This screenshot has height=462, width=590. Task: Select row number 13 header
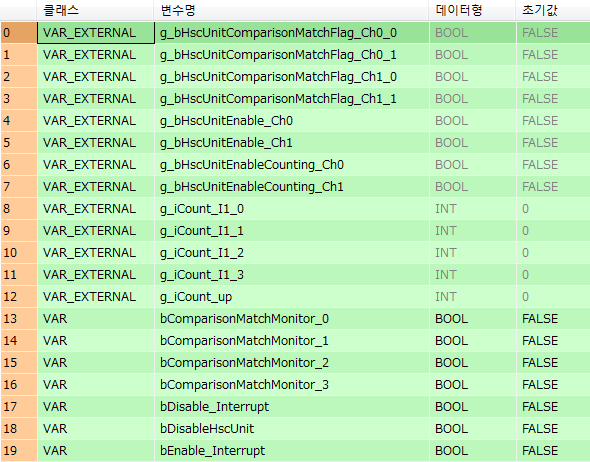(x=19, y=319)
